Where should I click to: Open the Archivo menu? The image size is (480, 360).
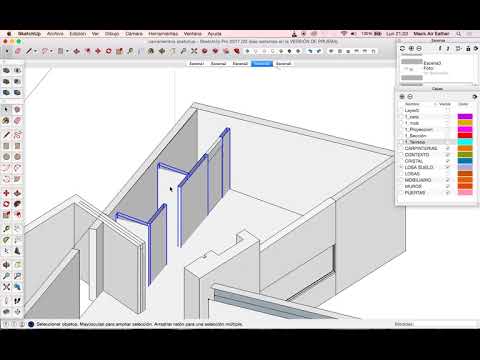pyautogui.click(x=55, y=34)
